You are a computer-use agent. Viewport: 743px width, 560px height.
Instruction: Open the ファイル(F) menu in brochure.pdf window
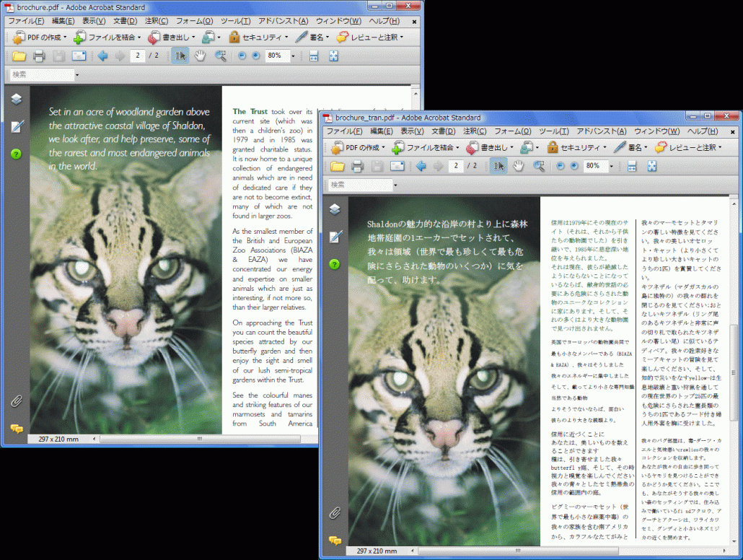(26, 21)
